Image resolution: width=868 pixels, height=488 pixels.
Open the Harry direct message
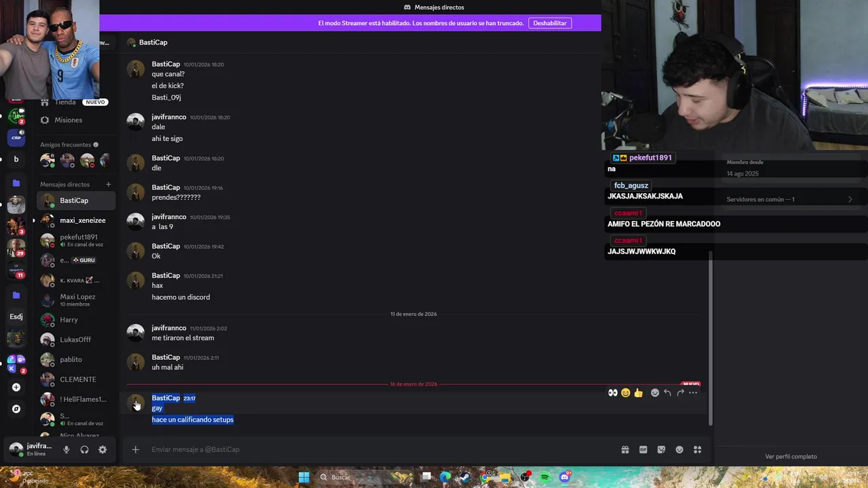76,320
